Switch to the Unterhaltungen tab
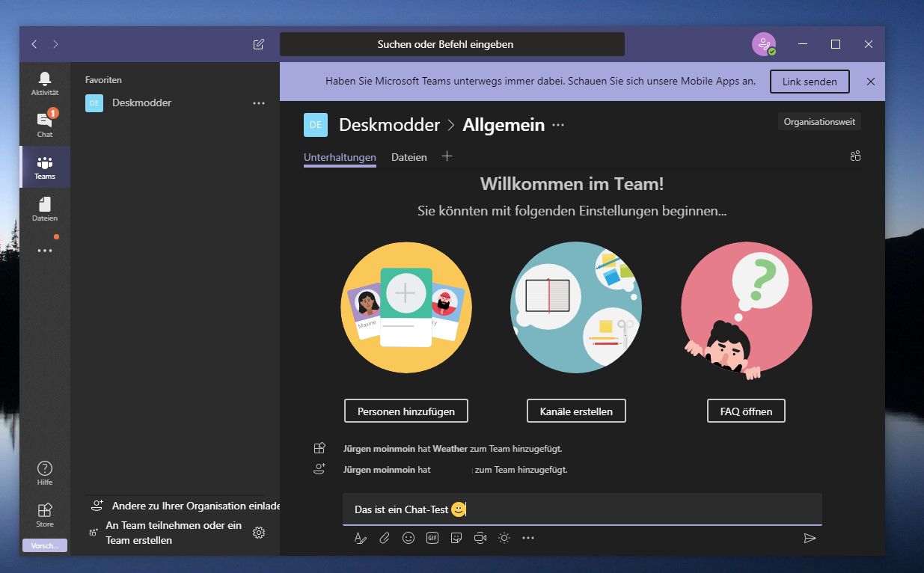924x573 pixels. point(340,157)
